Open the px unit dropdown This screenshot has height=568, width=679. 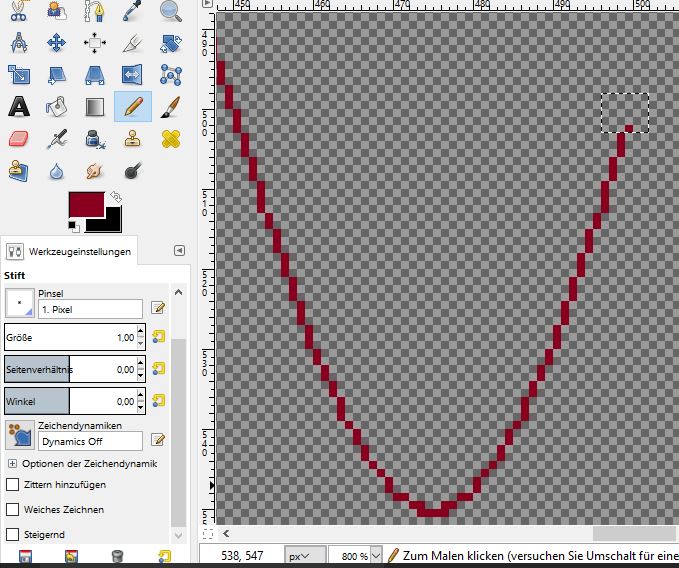(305, 555)
